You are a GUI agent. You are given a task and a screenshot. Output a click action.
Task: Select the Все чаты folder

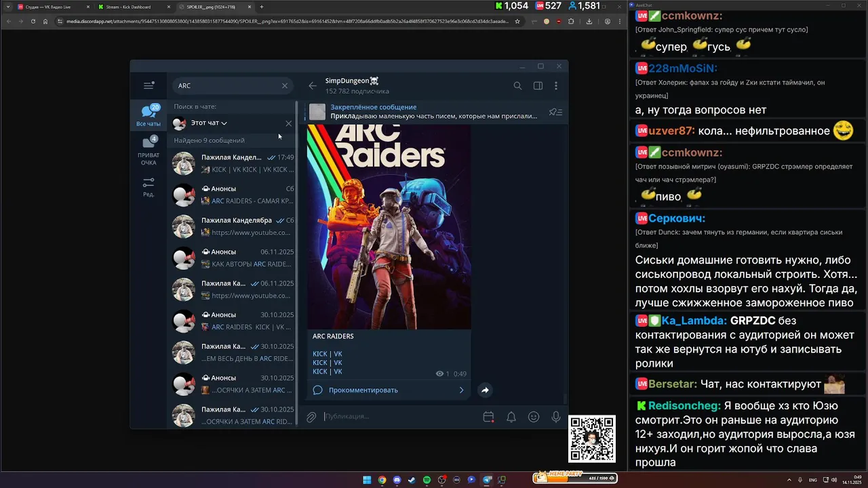tap(149, 116)
